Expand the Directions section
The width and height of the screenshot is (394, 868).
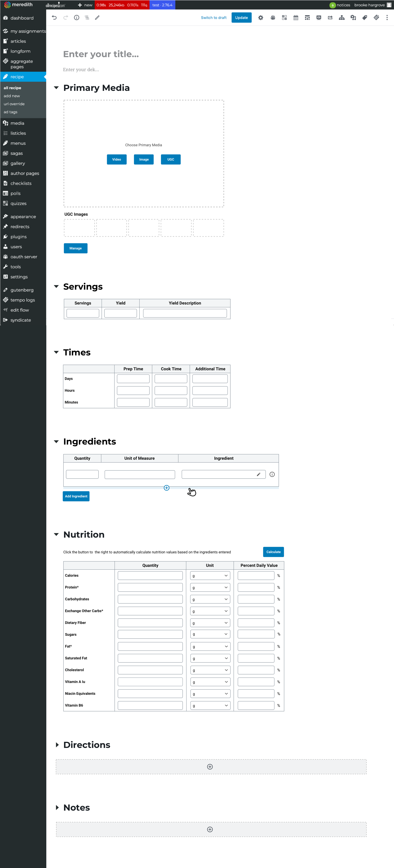point(57,745)
